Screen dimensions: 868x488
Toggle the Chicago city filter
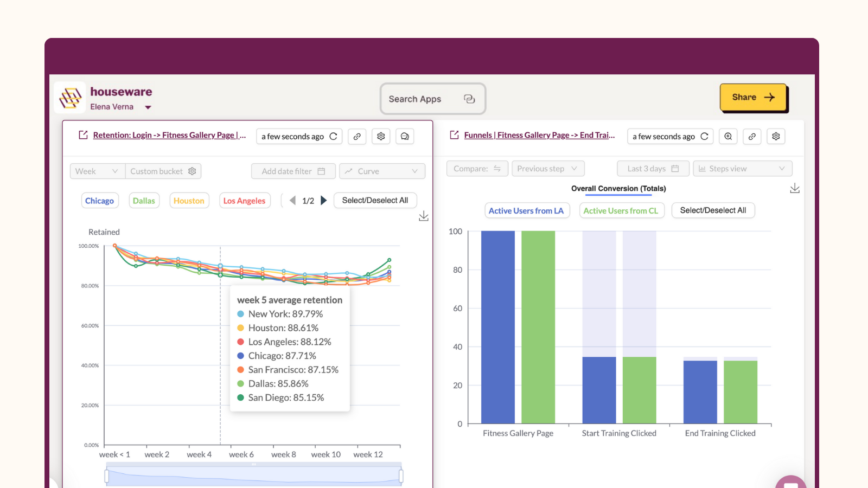[x=100, y=200]
